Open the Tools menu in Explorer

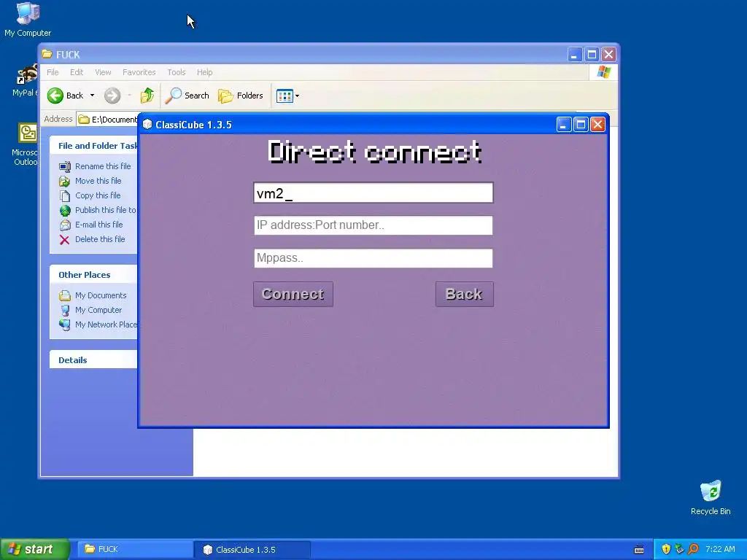click(x=177, y=72)
